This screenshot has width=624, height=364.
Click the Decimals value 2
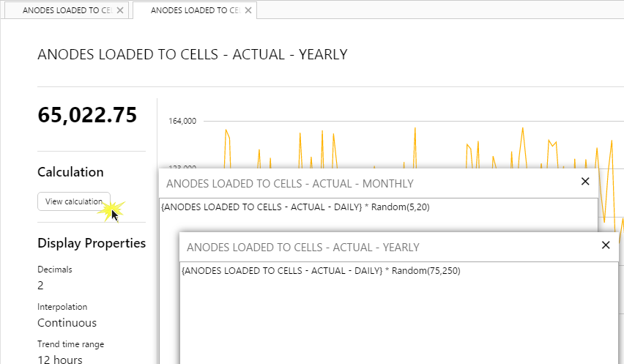40,285
